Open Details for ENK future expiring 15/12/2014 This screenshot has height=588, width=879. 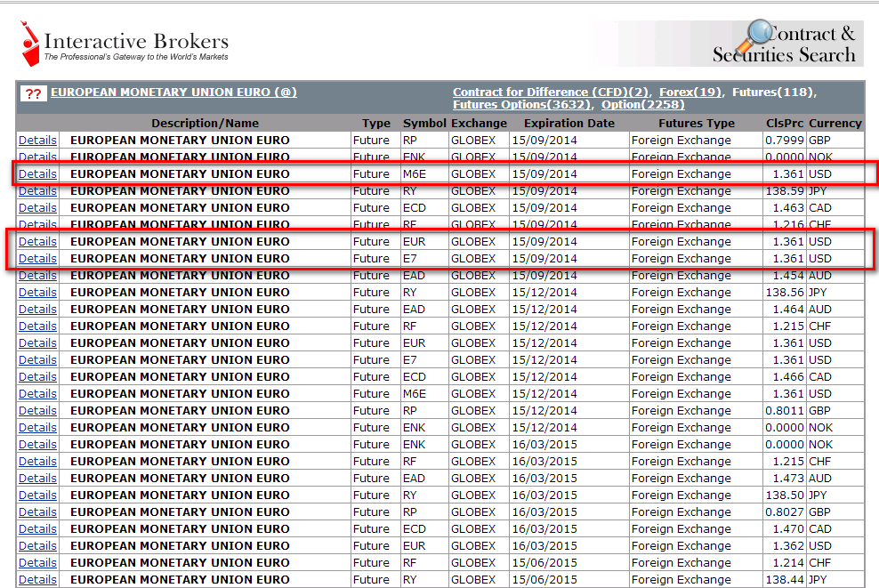37,427
